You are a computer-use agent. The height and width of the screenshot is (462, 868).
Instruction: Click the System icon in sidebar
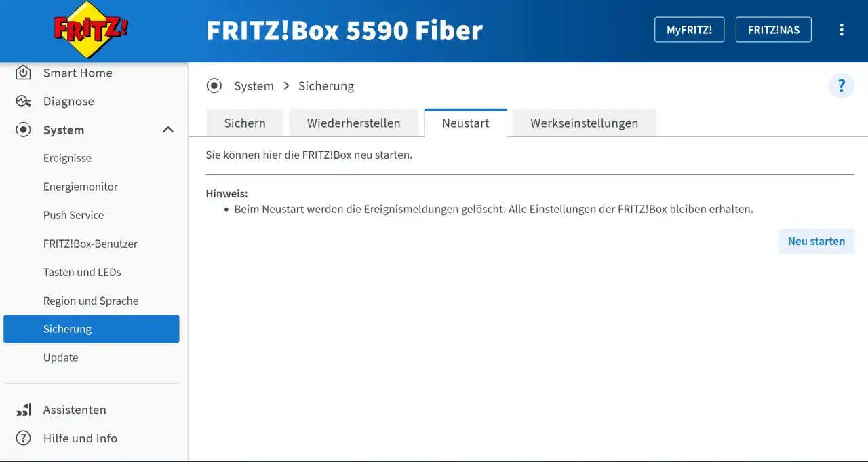coord(23,130)
